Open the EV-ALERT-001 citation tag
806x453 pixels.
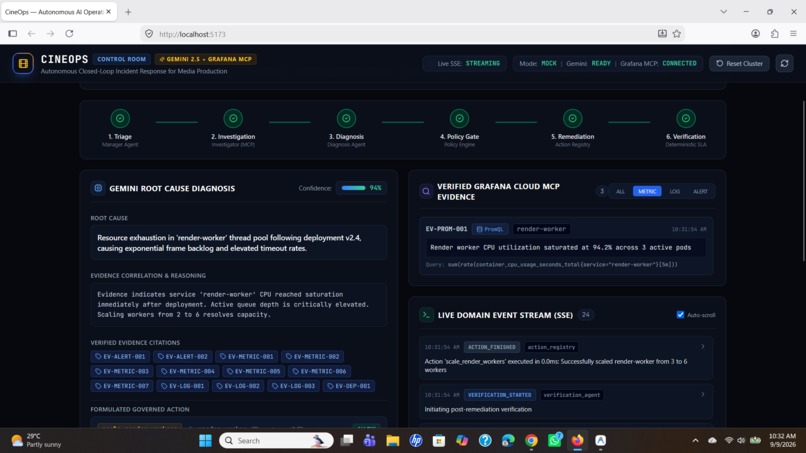coord(120,356)
